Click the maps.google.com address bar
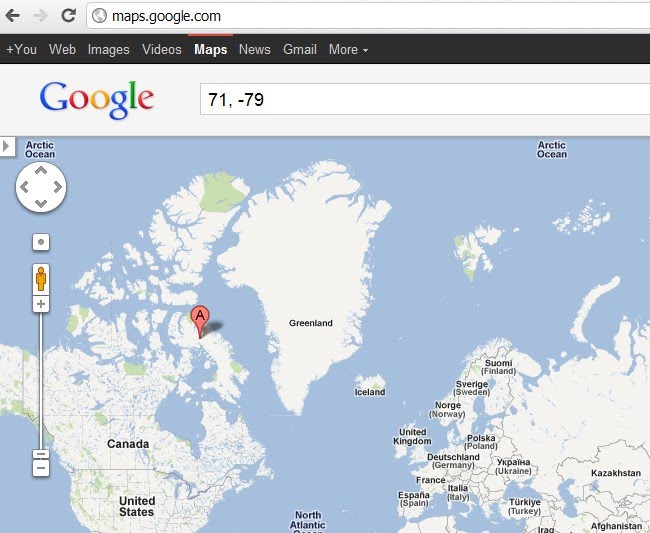Screen dimensions: 650x533 point(368,16)
